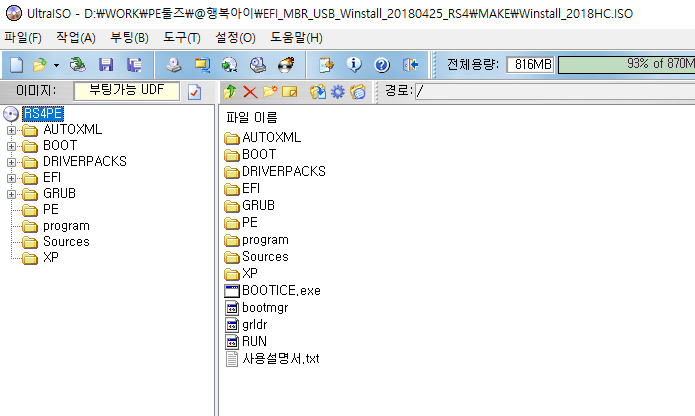Viewport: 695px width, 416px height.
Task: Expand the DRIVERPACKS tree node
Action: (12, 162)
